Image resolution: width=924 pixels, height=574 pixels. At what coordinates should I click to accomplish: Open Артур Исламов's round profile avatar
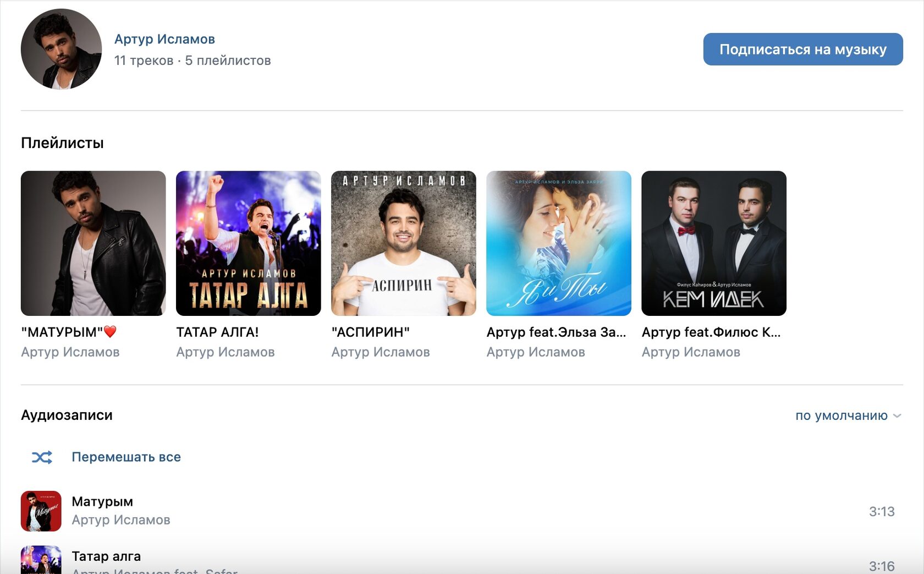tap(61, 49)
